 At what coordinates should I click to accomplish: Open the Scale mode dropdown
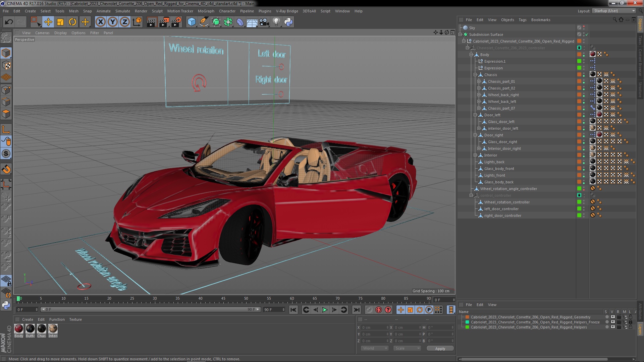407,348
